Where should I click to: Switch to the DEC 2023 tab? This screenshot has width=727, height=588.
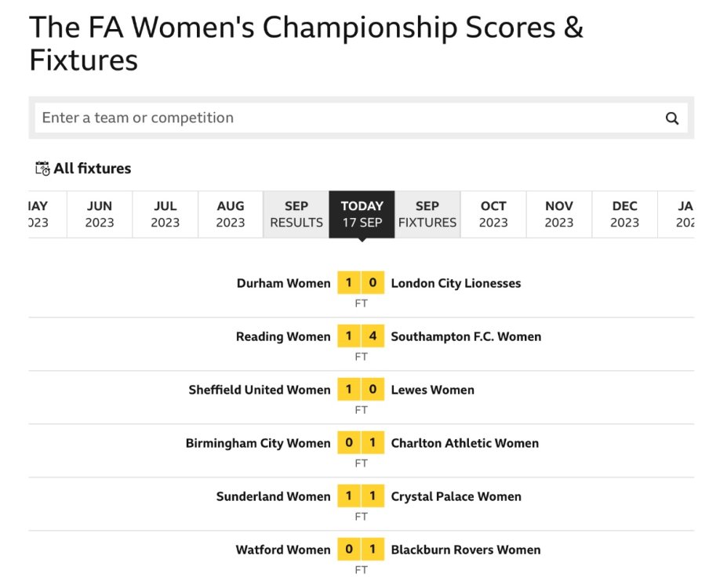[625, 214]
